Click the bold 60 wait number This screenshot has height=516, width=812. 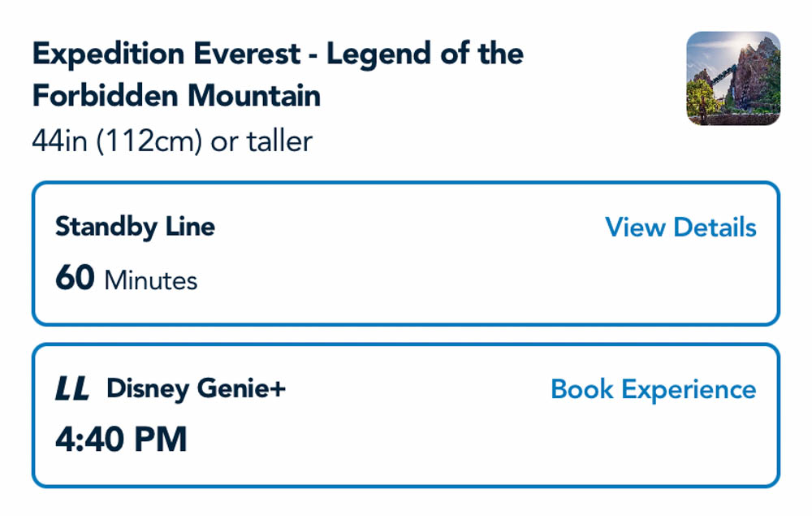tap(75, 279)
